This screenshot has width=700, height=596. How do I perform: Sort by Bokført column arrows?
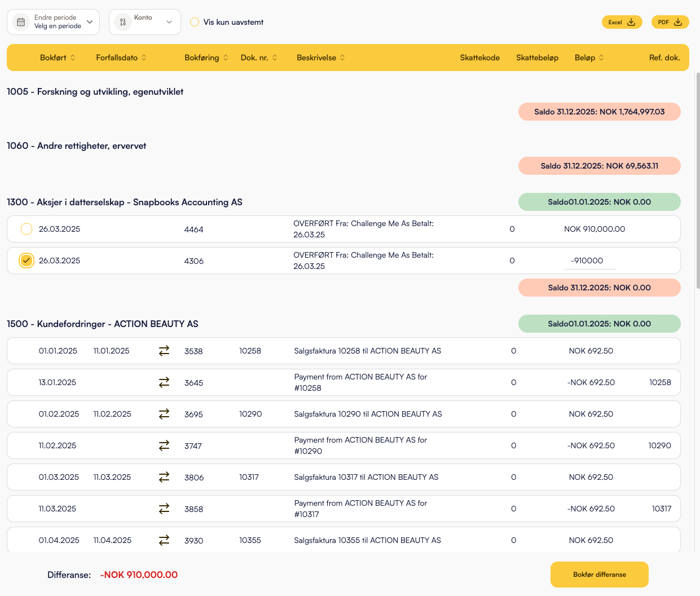coord(73,58)
